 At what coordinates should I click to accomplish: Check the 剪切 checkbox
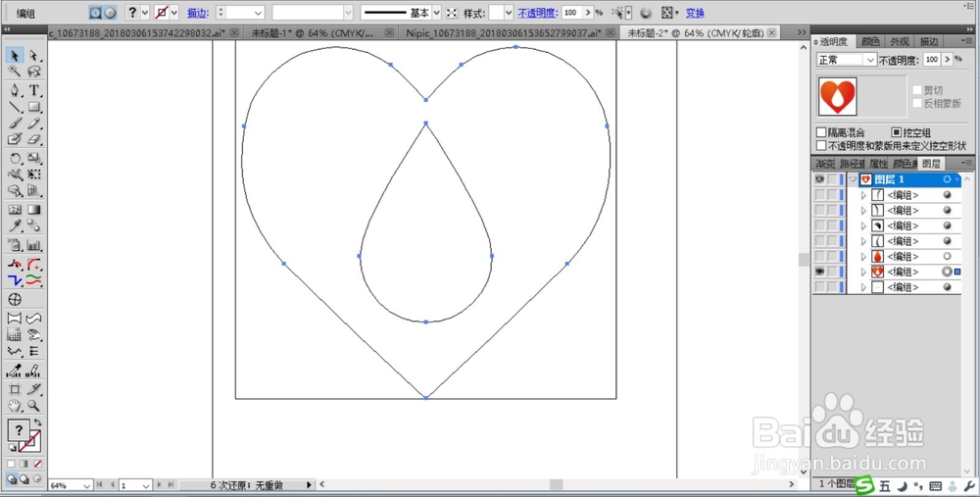tap(917, 90)
